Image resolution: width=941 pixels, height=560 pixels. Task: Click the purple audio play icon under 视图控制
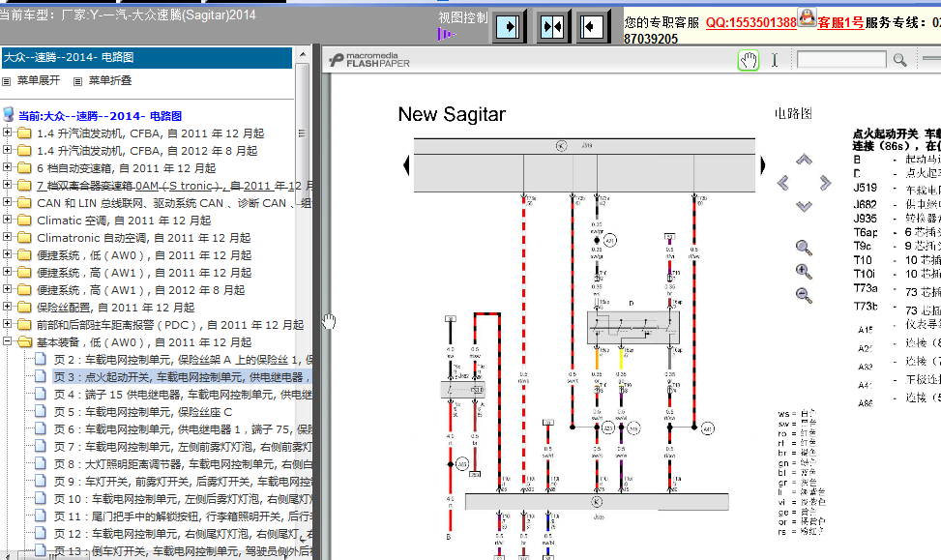click(445, 34)
